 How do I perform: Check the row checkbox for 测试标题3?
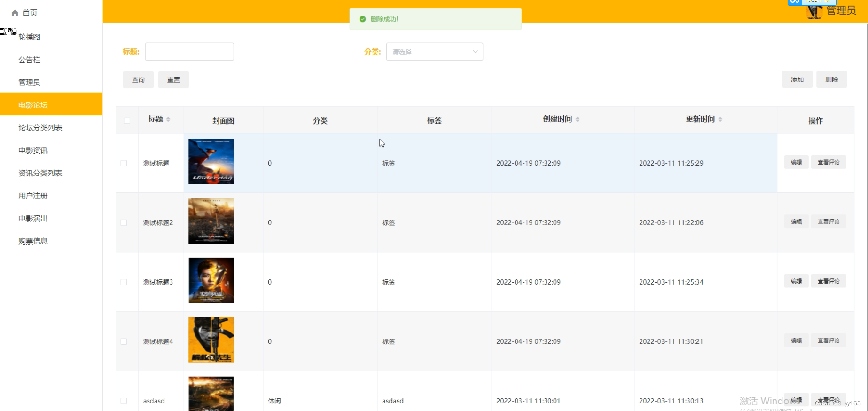(x=124, y=282)
